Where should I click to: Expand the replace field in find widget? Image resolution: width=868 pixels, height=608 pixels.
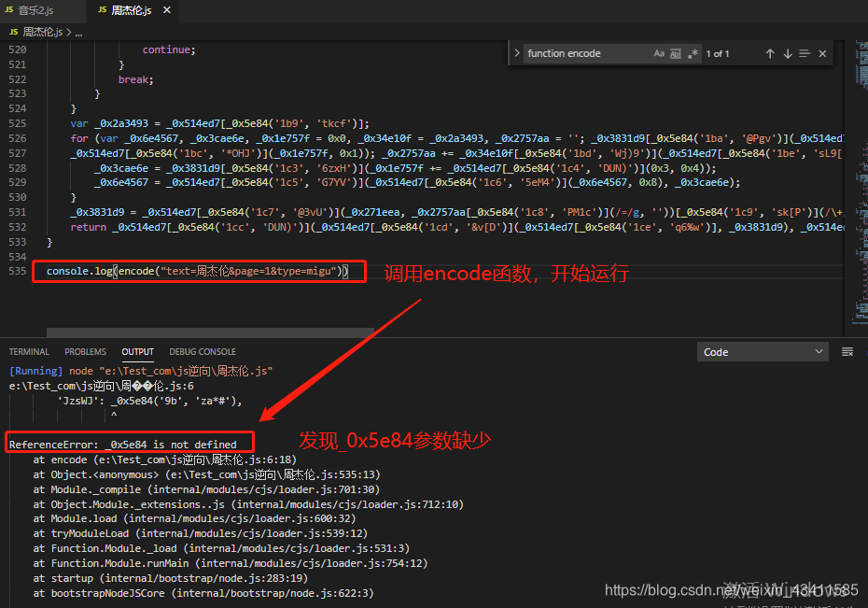tap(516, 53)
